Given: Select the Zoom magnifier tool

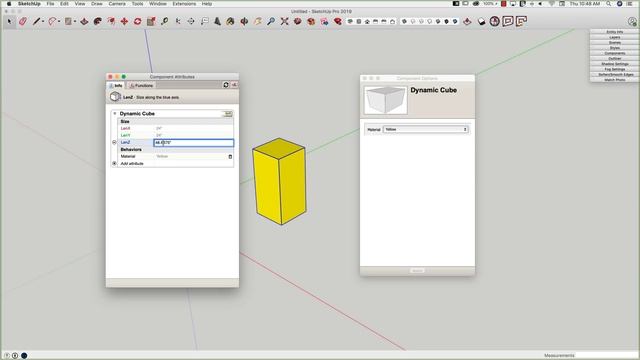Looking at the screenshot, I should [x=271, y=21].
